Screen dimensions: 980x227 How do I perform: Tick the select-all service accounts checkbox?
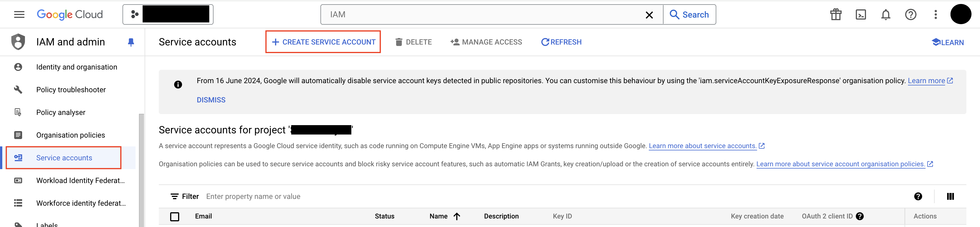point(175,216)
